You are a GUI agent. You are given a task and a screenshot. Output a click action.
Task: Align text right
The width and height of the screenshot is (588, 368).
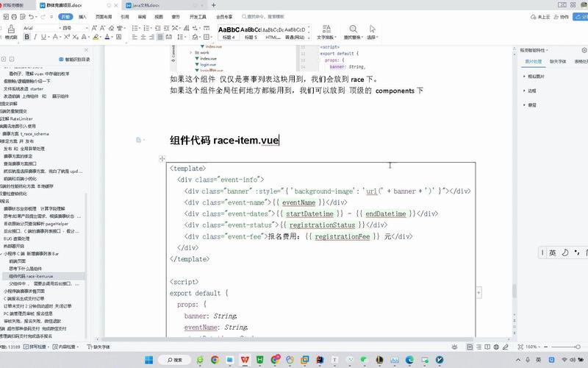(152, 37)
